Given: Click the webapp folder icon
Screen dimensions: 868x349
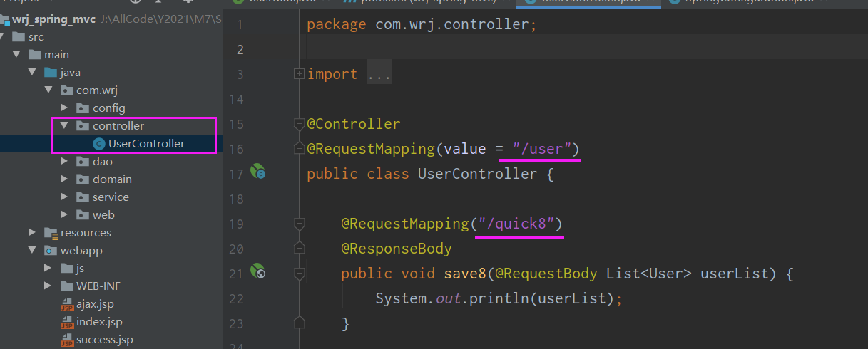Looking at the screenshot, I should click(x=51, y=251).
